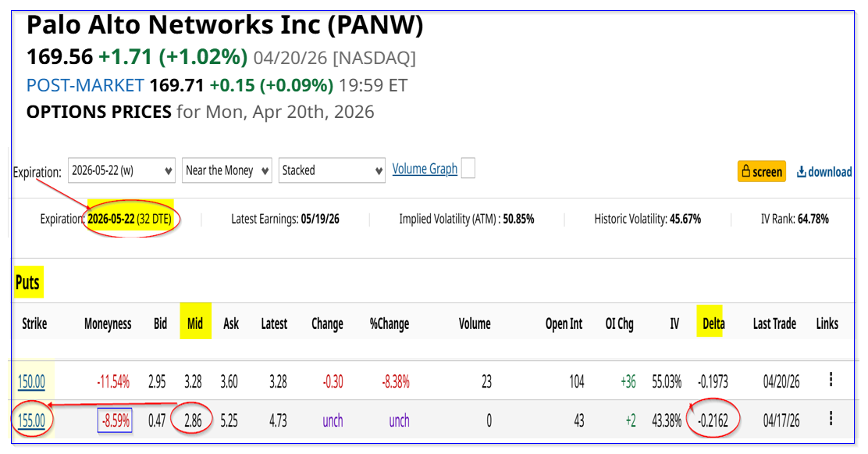868x454 pixels.
Task: Click the yellow screen lock button
Action: click(x=761, y=172)
